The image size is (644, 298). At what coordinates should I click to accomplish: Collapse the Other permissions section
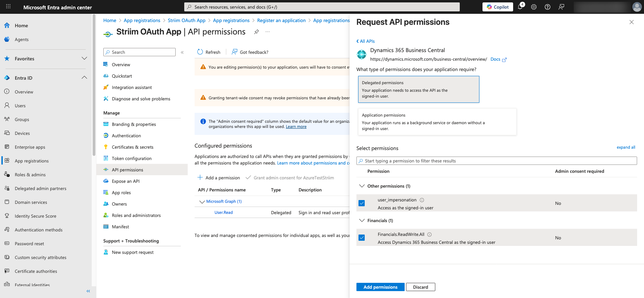click(x=362, y=186)
